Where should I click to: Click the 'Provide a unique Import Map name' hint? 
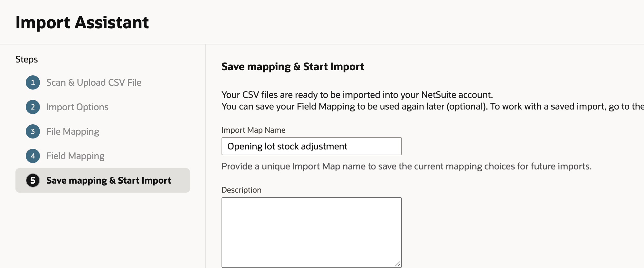407,166
